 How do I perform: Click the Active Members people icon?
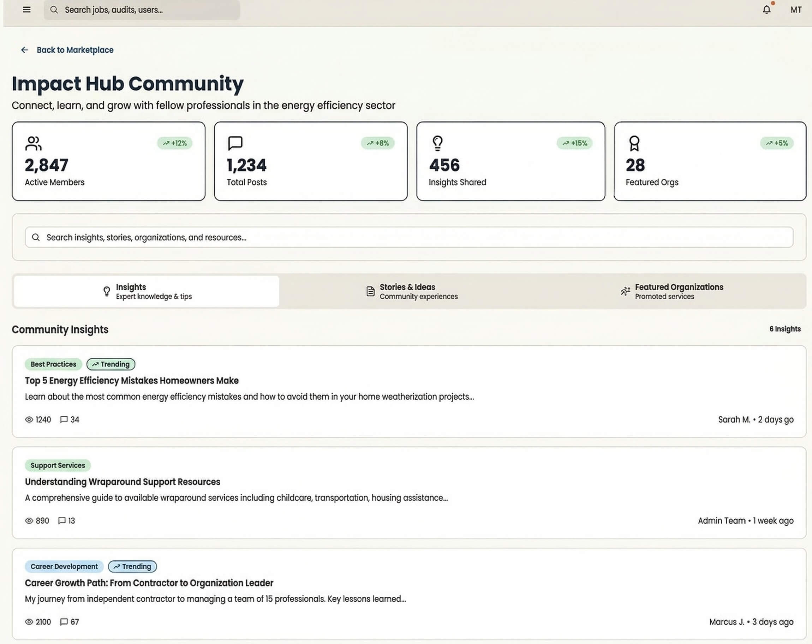click(33, 143)
